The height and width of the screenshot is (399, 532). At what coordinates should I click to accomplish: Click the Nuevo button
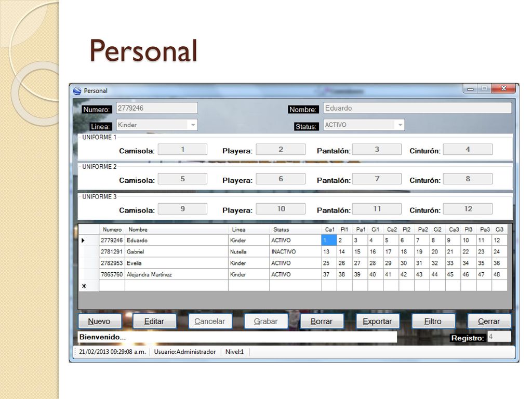100,321
